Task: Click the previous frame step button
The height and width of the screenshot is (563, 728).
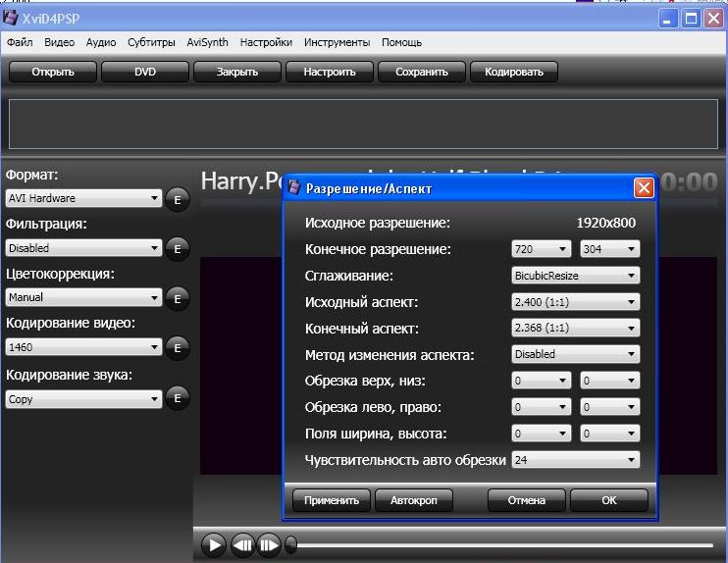Action: 241,544
